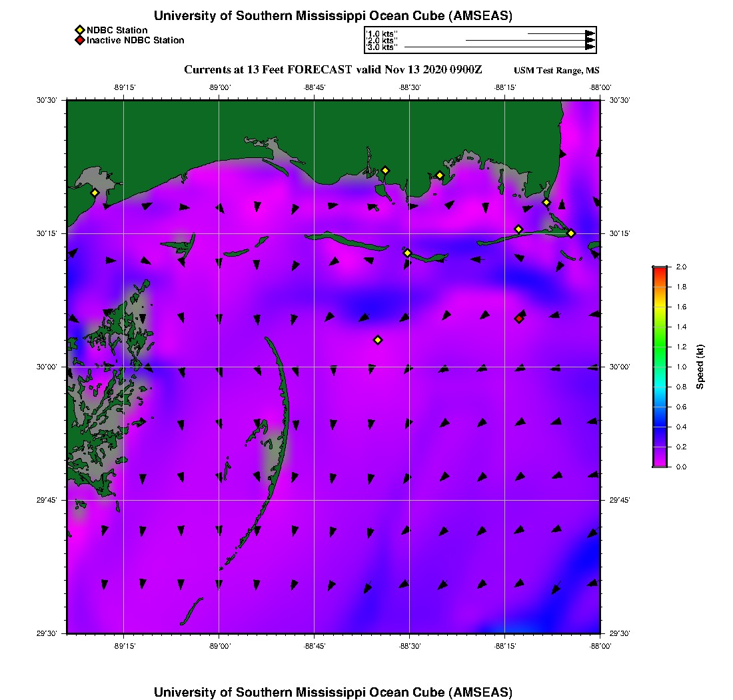Viewport: 733px width, 700px height.
Task: Click the 89°00' longitude label on bottom axis
Action: point(219,646)
